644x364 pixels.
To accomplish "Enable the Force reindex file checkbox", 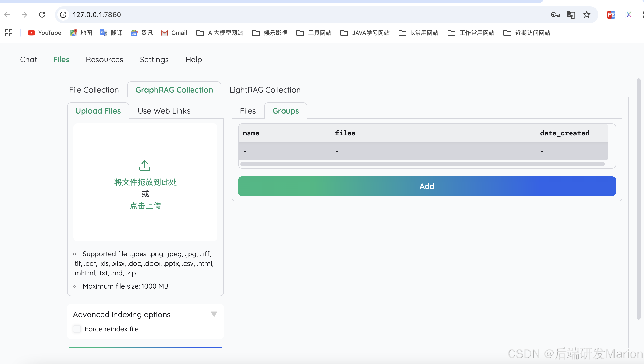I will click(x=77, y=329).
